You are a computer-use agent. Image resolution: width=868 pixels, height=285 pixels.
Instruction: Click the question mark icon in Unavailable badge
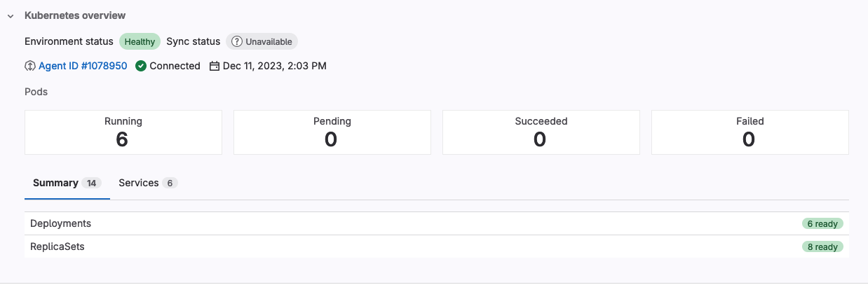tap(237, 42)
